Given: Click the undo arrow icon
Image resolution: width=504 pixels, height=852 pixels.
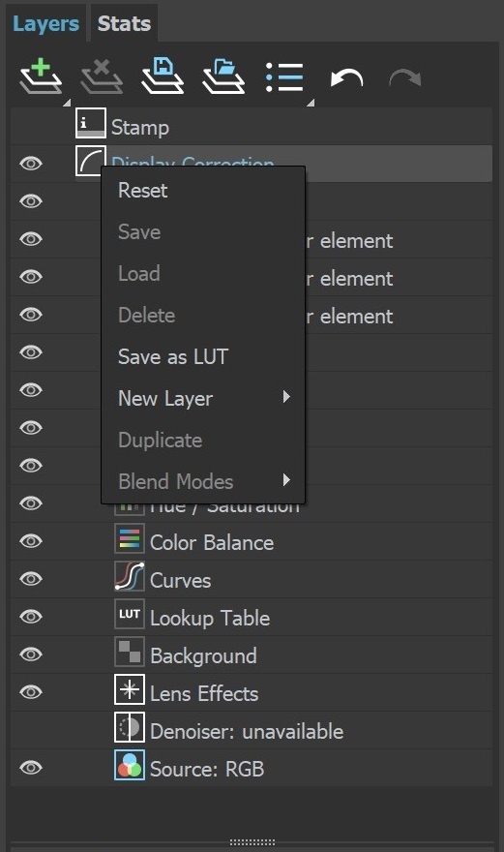Looking at the screenshot, I should 346,77.
